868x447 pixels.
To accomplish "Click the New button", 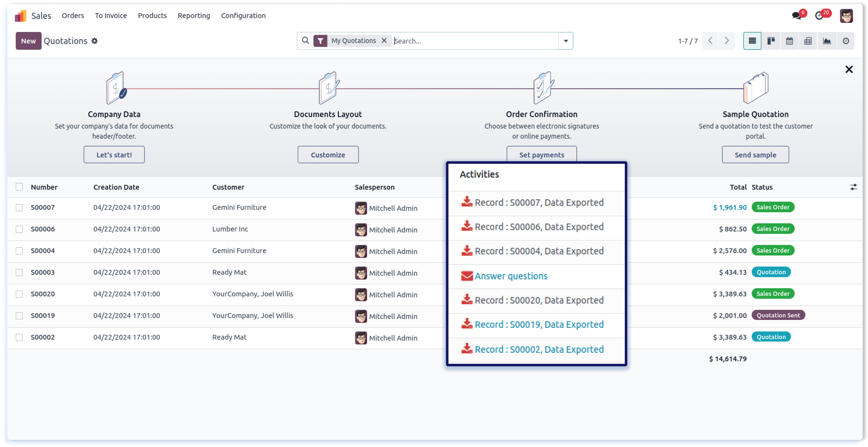I will pos(28,41).
